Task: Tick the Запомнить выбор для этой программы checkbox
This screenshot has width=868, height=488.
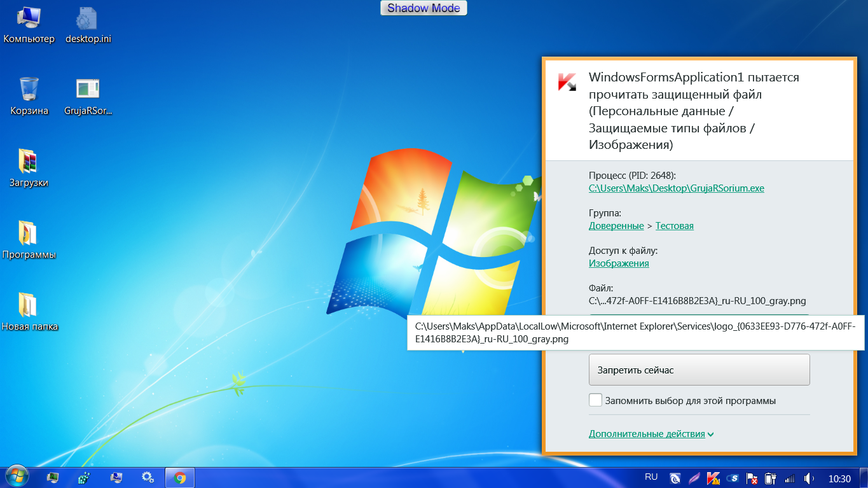Action: click(x=595, y=400)
